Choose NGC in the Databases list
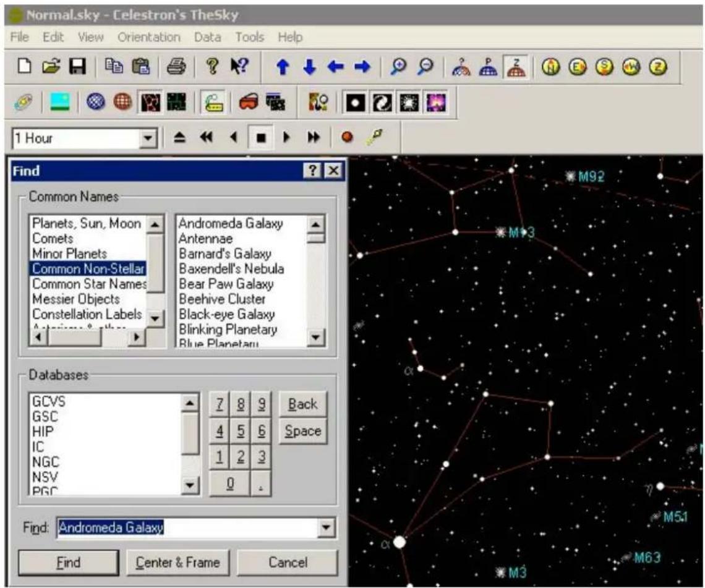 tap(46, 462)
